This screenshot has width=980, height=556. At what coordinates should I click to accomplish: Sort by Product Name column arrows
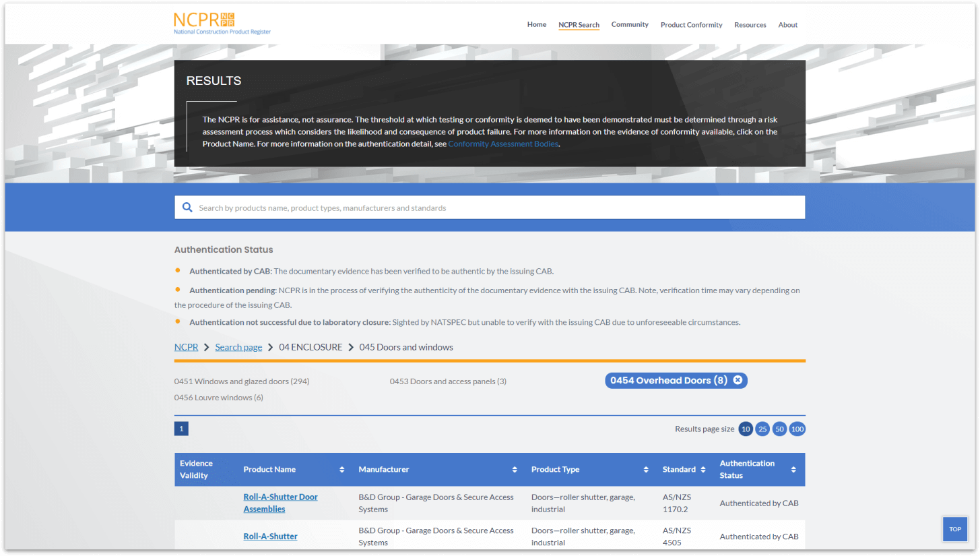click(342, 470)
